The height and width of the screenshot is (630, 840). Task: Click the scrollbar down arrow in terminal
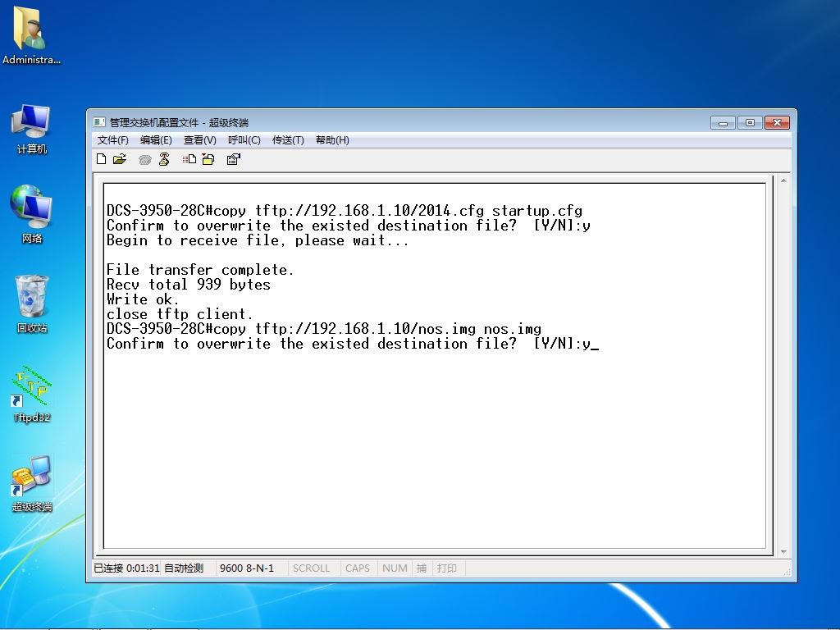783,552
